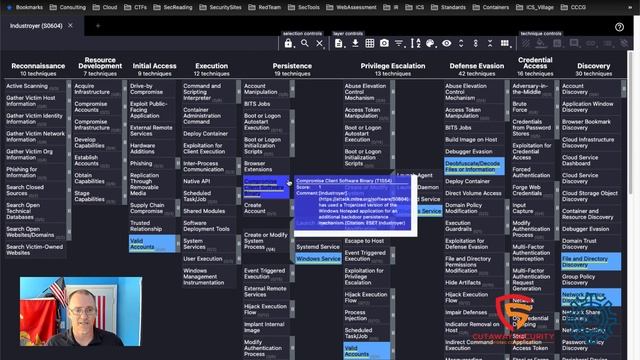Open the SecTools bookmarks folder
The image size is (640, 360).
click(x=304, y=7)
